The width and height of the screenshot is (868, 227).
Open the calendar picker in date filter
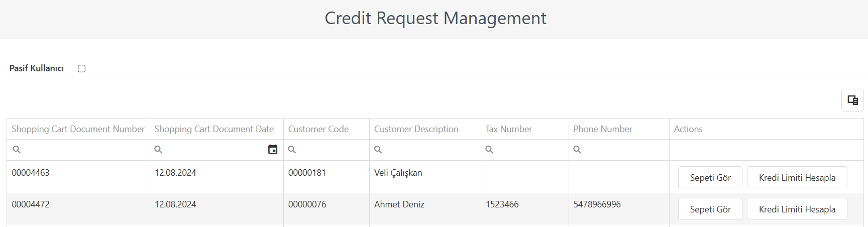coord(273,149)
